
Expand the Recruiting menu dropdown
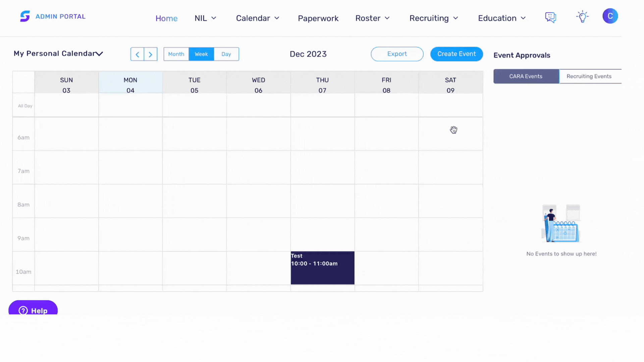[434, 18]
